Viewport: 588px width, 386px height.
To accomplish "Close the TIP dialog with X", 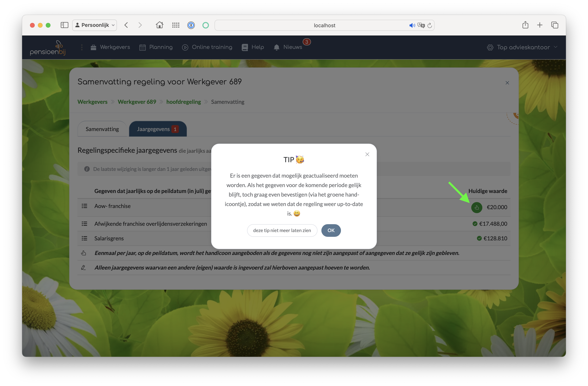I will pyautogui.click(x=367, y=154).
